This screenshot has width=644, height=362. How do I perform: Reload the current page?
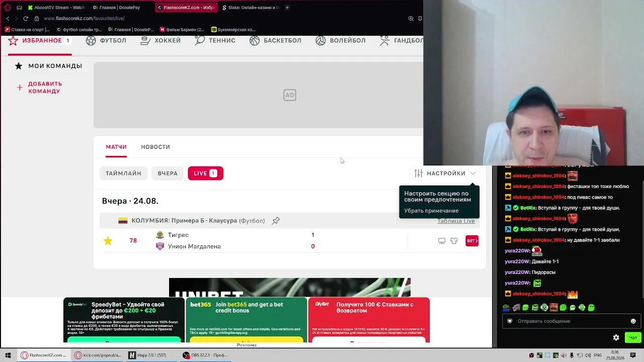coord(26,19)
